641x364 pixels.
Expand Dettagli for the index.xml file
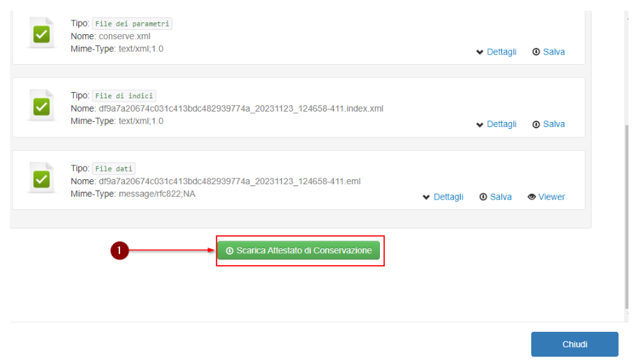click(x=496, y=124)
